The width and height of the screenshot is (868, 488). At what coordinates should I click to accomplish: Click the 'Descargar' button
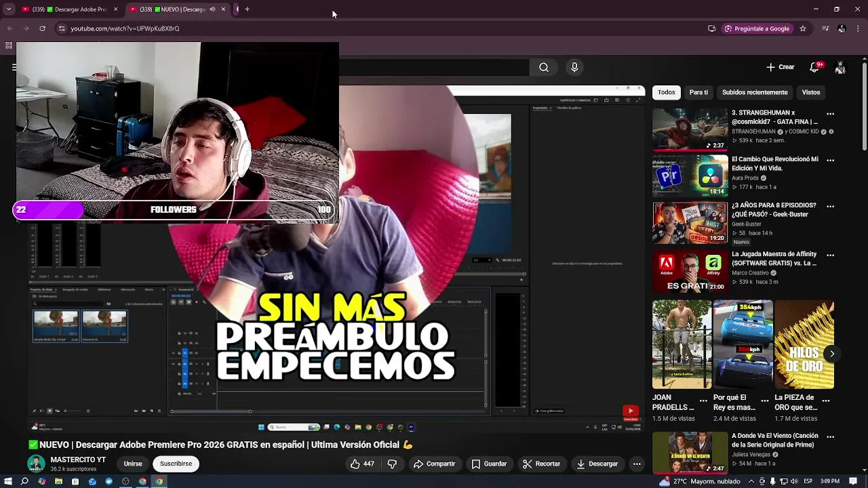click(x=597, y=464)
